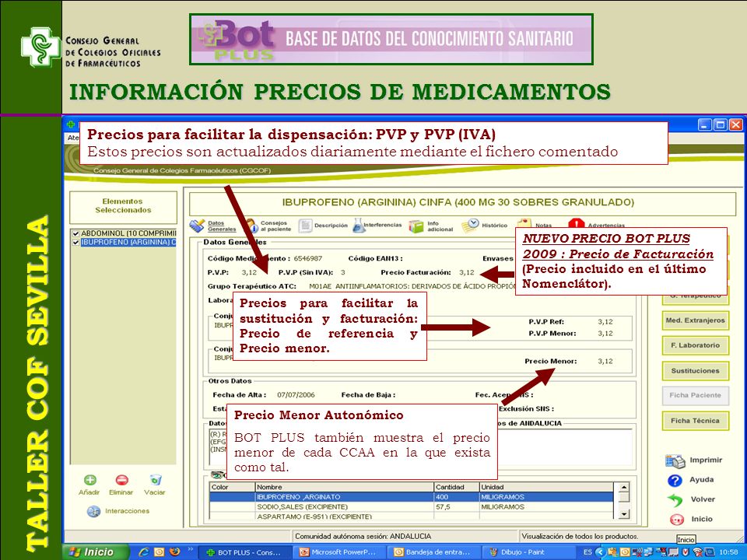
Task: Open the Ficha Técnica button
Action: [695, 421]
